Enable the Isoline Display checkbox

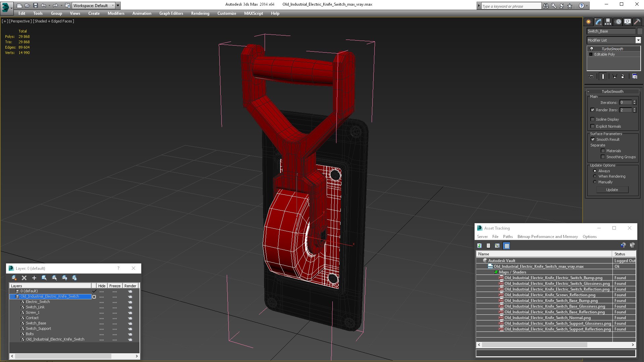[592, 119]
